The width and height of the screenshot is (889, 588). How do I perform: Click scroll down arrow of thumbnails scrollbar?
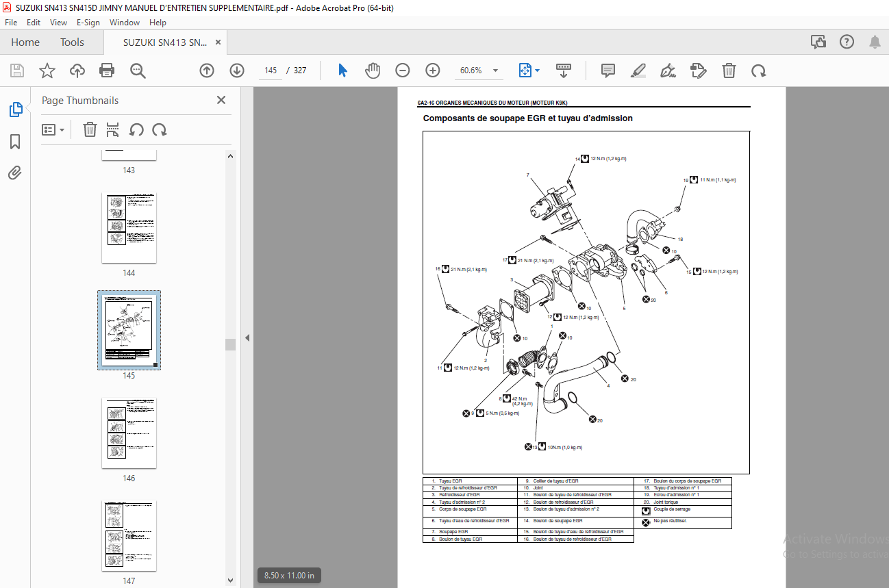click(231, 580)
